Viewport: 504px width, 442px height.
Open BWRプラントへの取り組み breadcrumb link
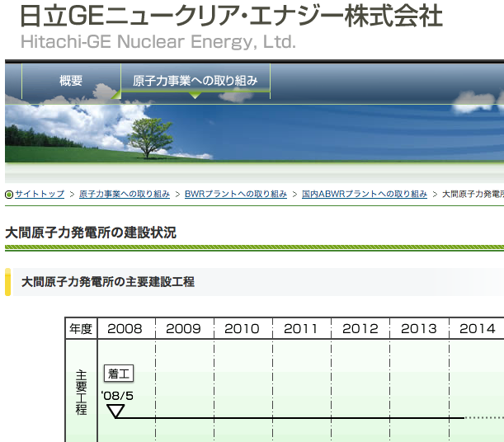[x=236, y=194]
